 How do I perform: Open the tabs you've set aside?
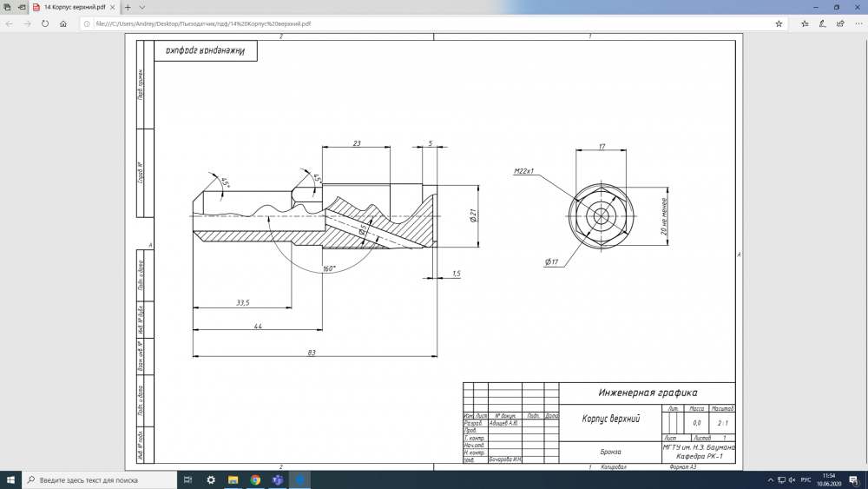click(7, 7)
